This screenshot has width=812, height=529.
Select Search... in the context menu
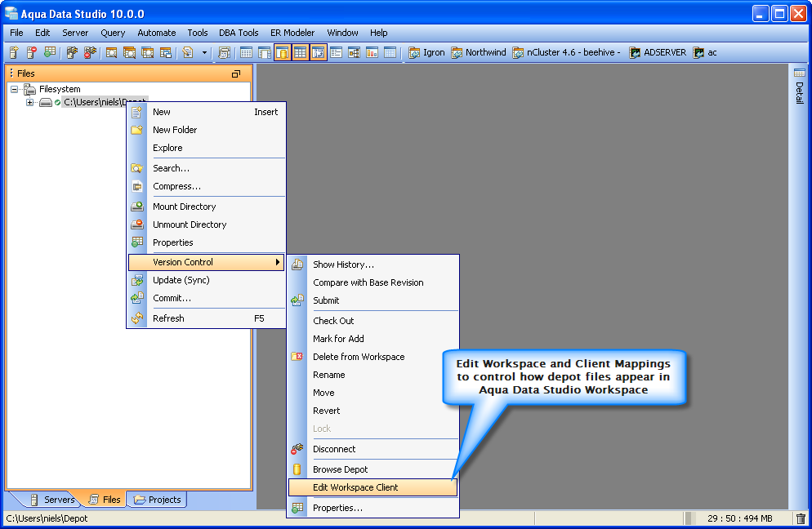[x=207, y=168]
